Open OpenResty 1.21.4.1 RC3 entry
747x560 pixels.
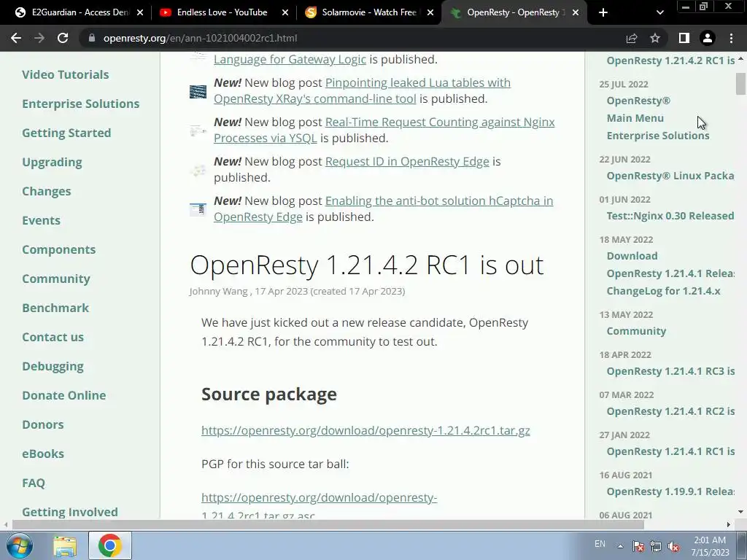(670, 371)
